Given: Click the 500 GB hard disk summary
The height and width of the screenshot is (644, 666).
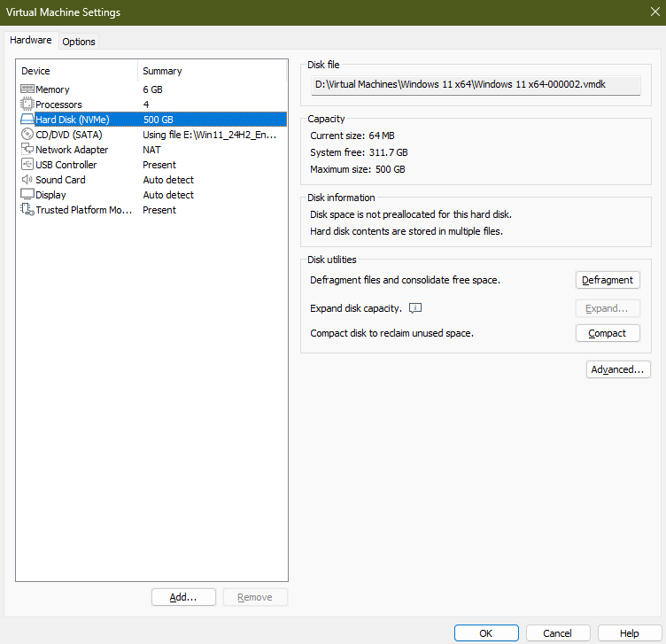Looking at the screenshot, I should (x=158, y=120).
